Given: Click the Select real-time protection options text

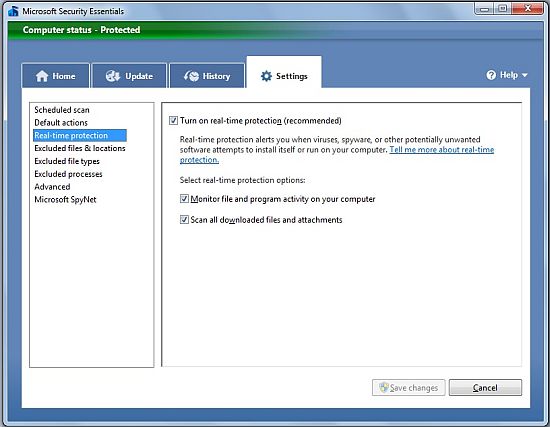Looking at the screenshot, I should tap(242, 180).
